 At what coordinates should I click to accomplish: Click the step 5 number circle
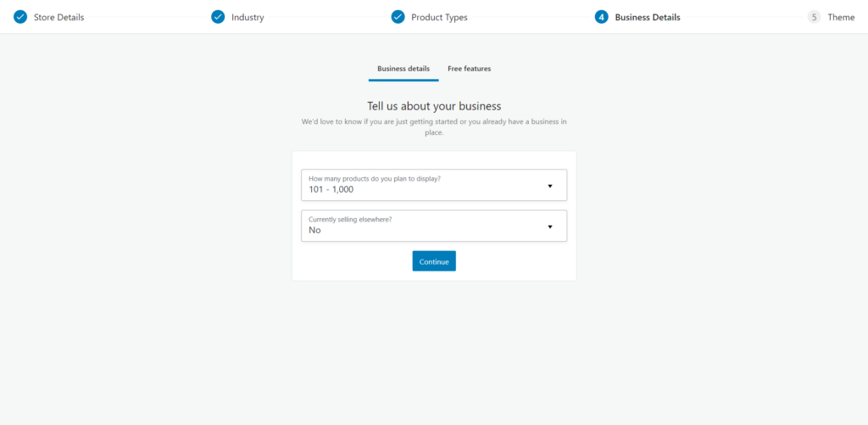pos(814,17)
